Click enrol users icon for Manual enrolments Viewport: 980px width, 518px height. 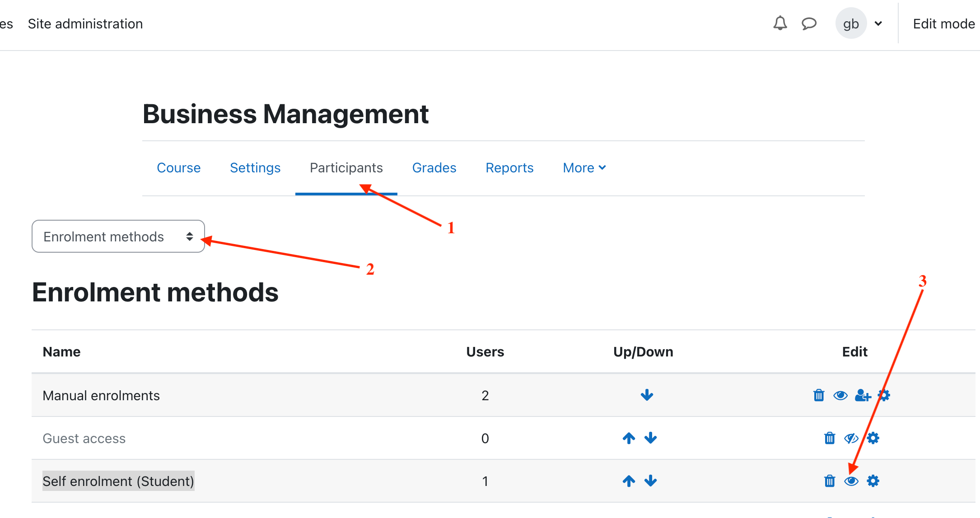point(862,395)
